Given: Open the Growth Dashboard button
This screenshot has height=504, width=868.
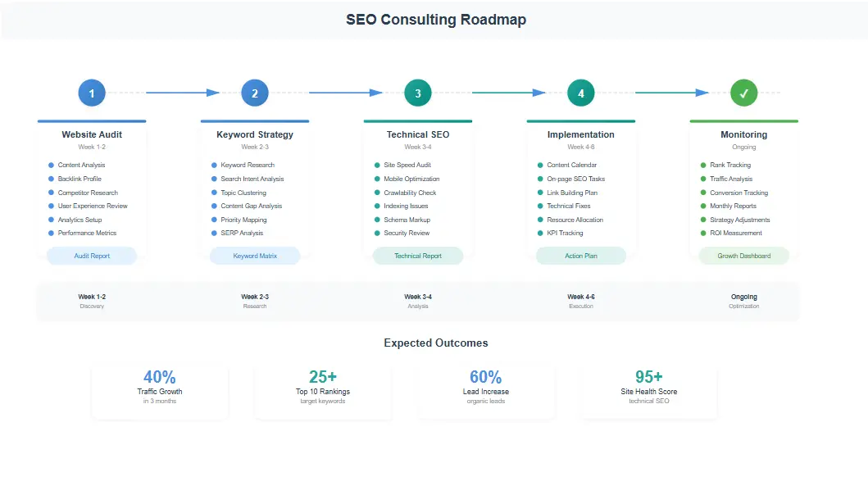Looking at the screenshot, I should pyautogui.click(x=744, y=255).
